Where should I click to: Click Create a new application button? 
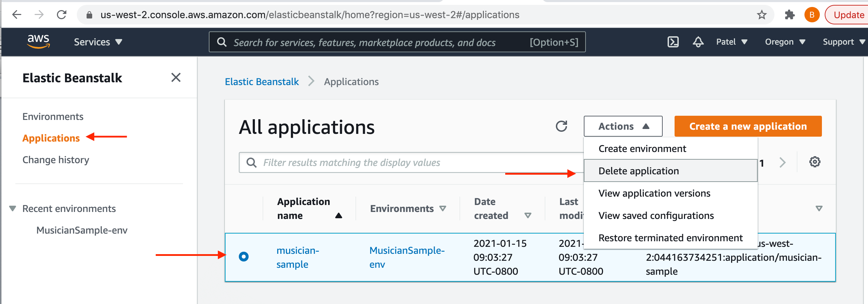[x=748, y=126]
